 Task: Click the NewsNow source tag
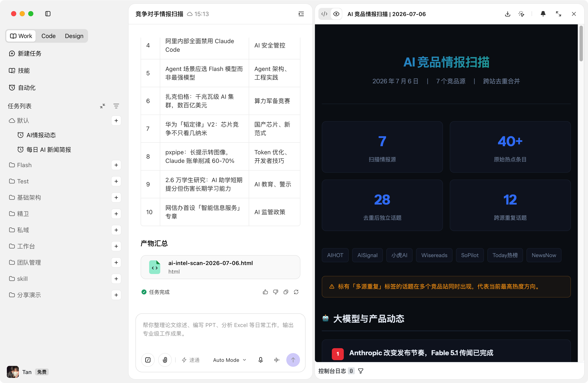544,255
